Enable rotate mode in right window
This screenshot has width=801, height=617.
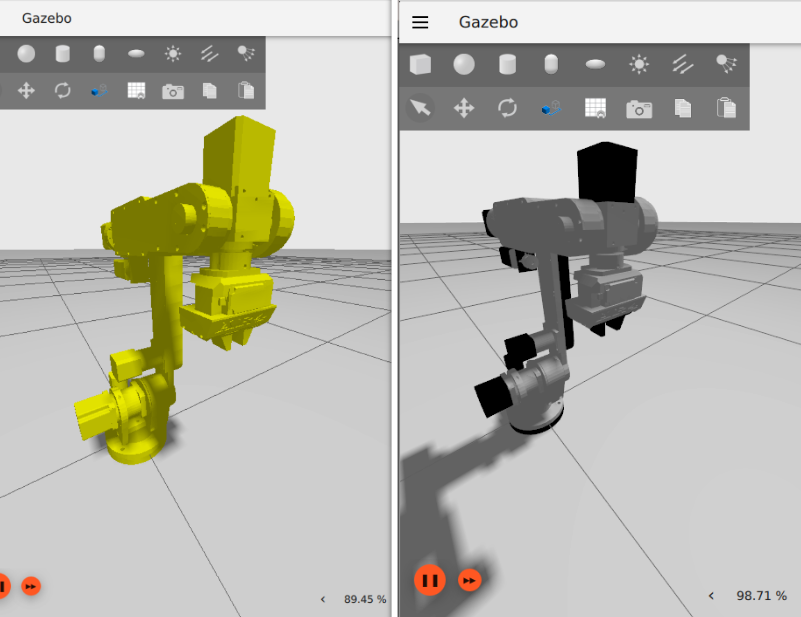(508, 108)
